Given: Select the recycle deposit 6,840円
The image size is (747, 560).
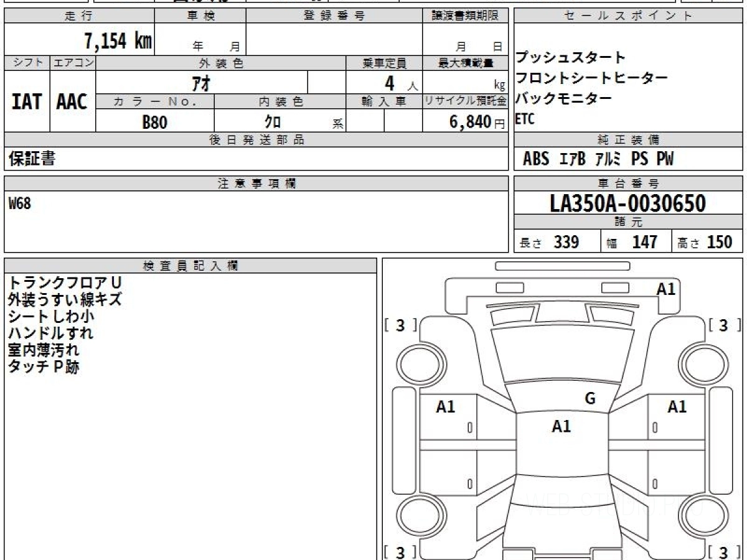Looking at the screenshot, I should click(477, 122).
